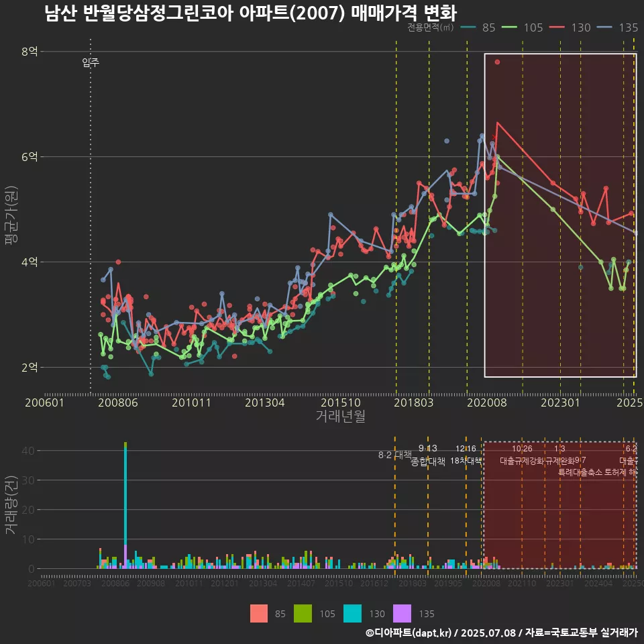Click the 201201 label on volume chart
Screen dimensions: 644x644
coord(225,583)
